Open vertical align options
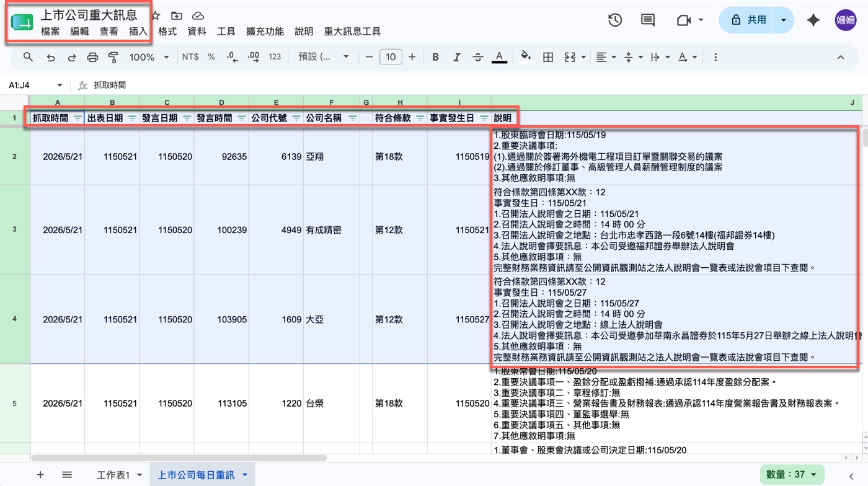 click(632, 57)
